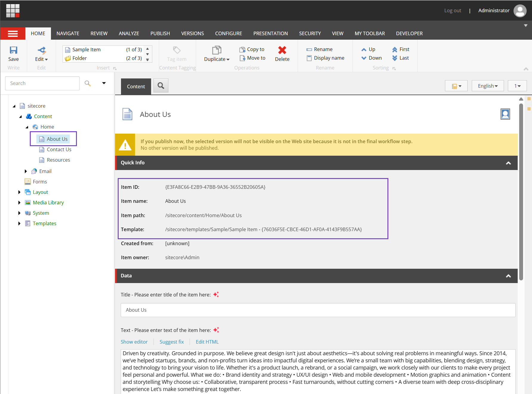Click the item profile card icon
532x394 pixels.
(505, 114)
